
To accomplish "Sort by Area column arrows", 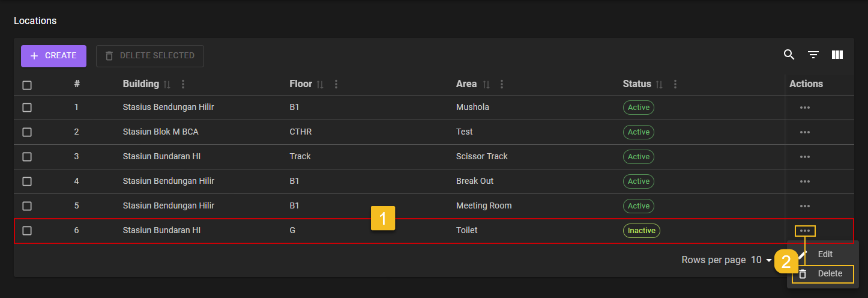I will (486, 85).
